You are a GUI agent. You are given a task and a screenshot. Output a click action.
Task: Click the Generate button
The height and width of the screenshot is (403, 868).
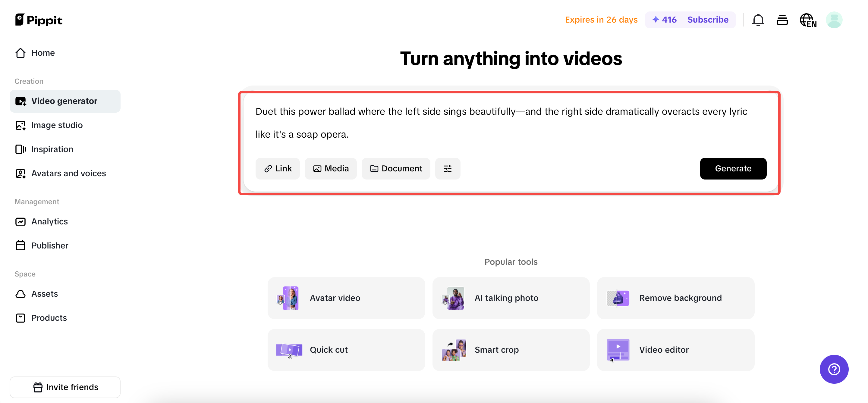[733, 168]
